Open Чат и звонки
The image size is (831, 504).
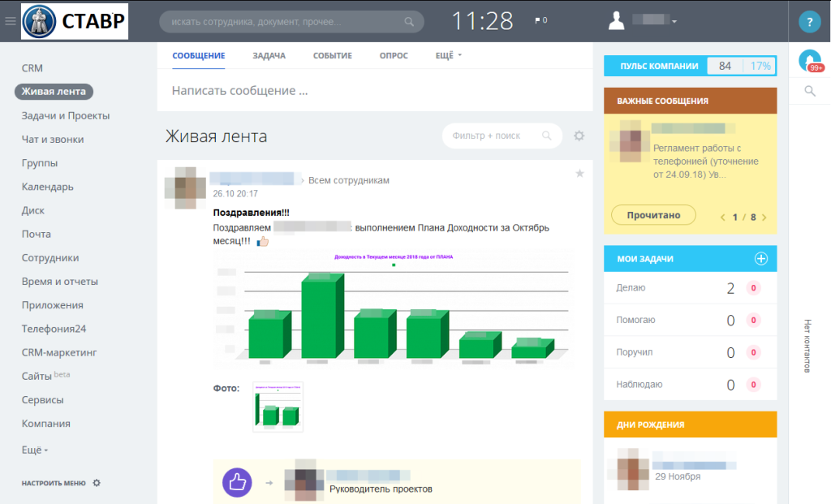tap(53, 140)
